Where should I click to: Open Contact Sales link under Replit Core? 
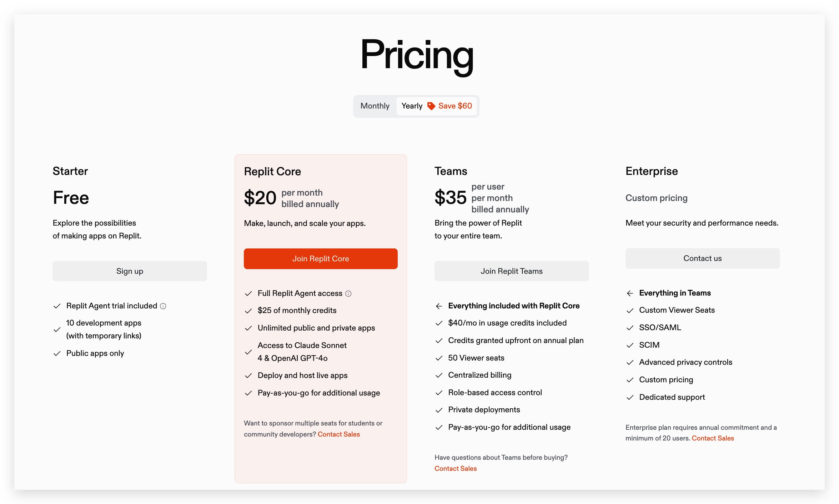coord(338,434)
